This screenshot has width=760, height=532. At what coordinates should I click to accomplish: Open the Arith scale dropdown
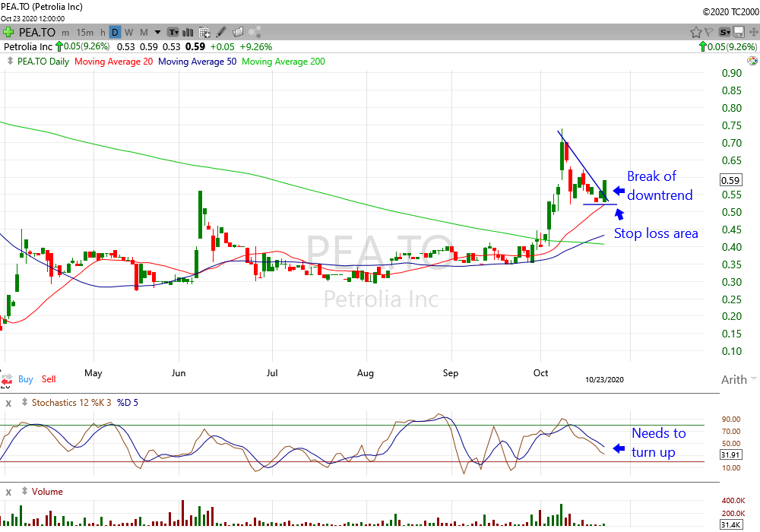pyautogui.click(x=739, y=380)
